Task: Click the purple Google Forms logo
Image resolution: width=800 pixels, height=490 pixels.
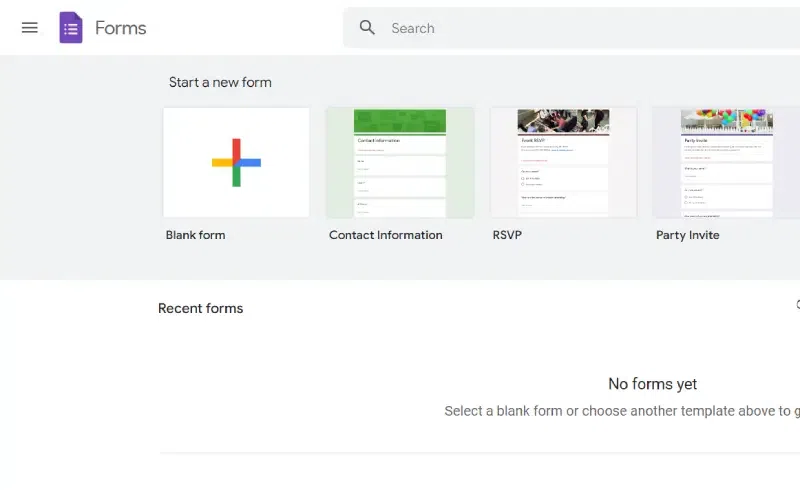Action: 71,28
